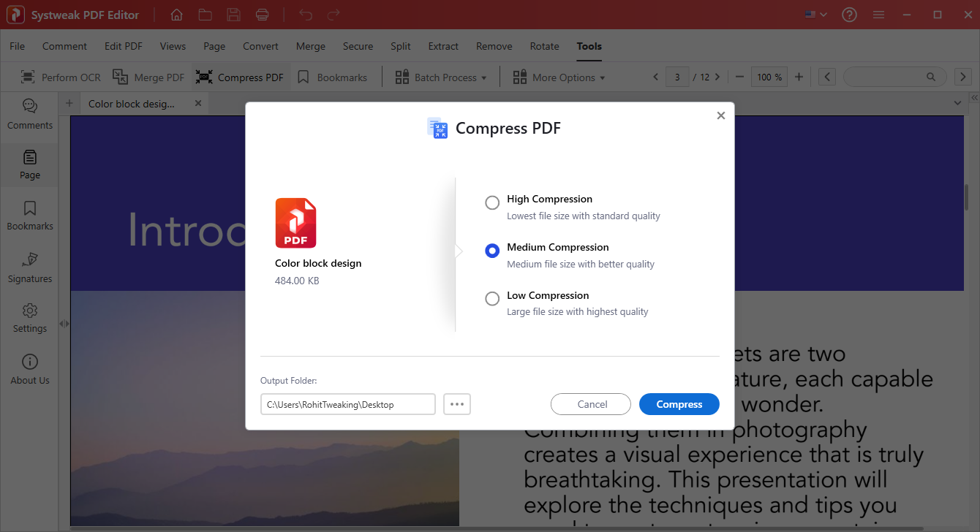Open the language selector dropdown
This screenshot has height=532, width=980.
[815, 14]
